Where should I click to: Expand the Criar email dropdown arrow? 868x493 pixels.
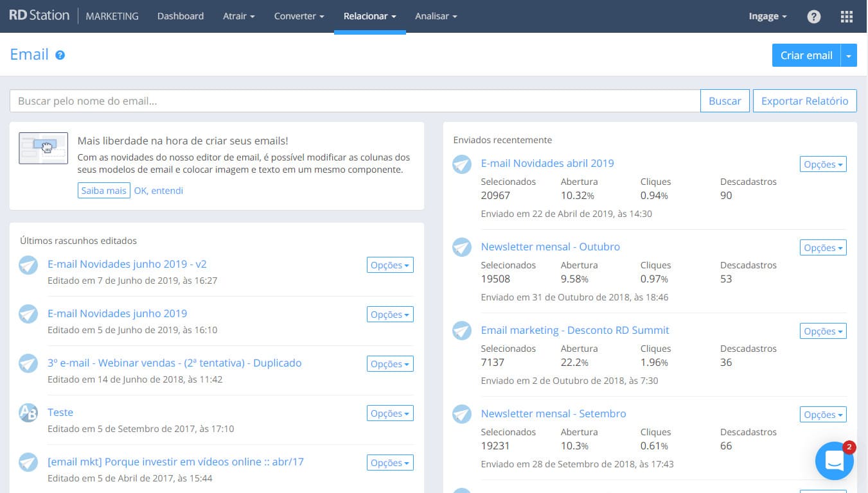(849, 56)
